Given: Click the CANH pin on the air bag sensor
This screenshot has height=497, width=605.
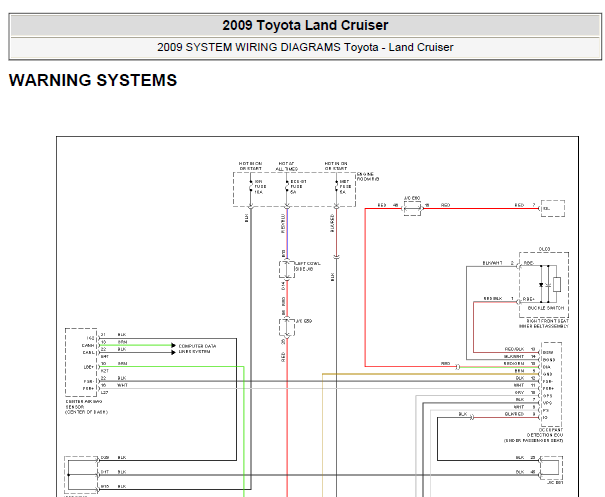Looking at the screenshot, I should click(x=88, y=345).
